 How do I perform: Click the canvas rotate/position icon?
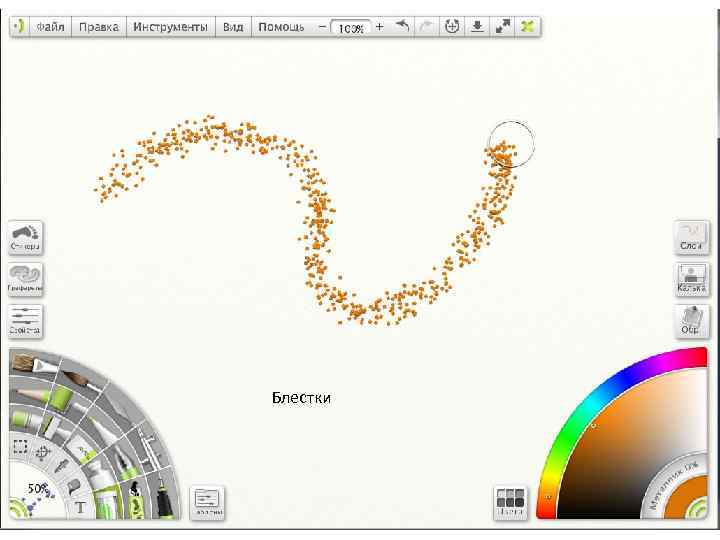pyautogui.click(x=452, y=27)
